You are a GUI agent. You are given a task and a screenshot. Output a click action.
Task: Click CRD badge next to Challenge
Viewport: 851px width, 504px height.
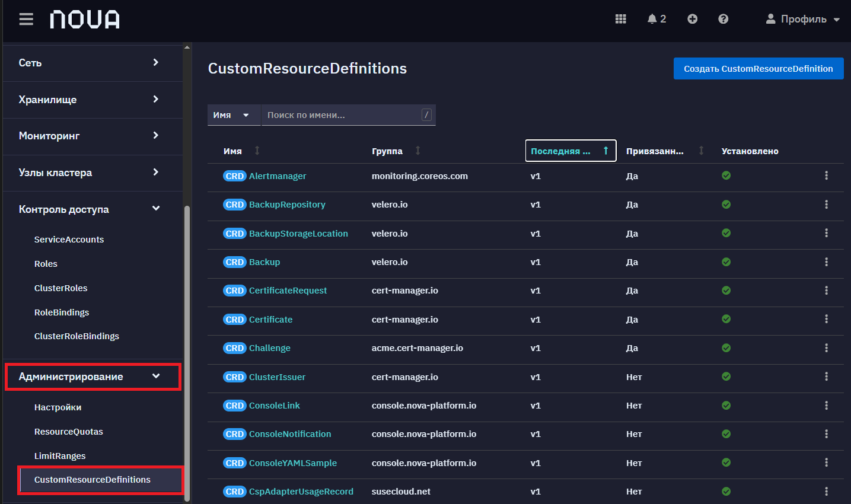pos(234,348)
